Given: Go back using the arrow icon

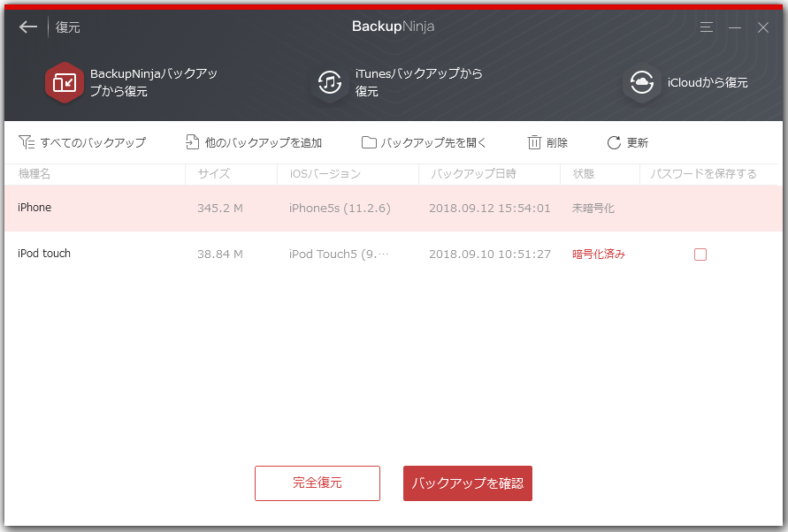Looking at the screenshot, I should click(x=28, y=27).
